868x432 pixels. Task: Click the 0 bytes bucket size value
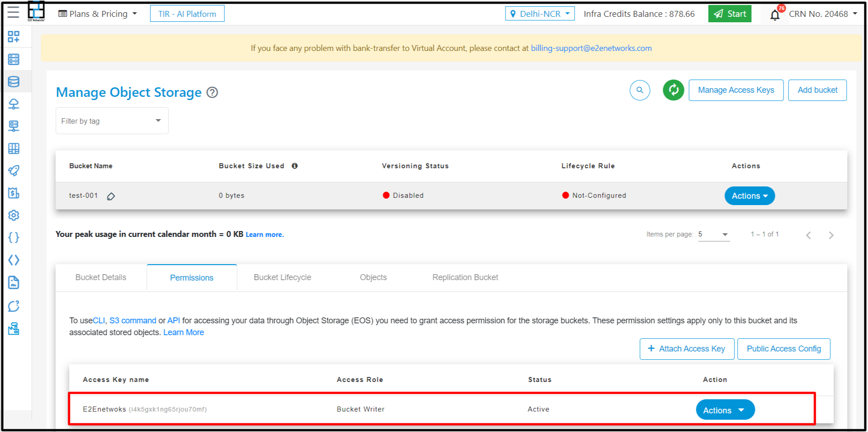pos(232,196)
